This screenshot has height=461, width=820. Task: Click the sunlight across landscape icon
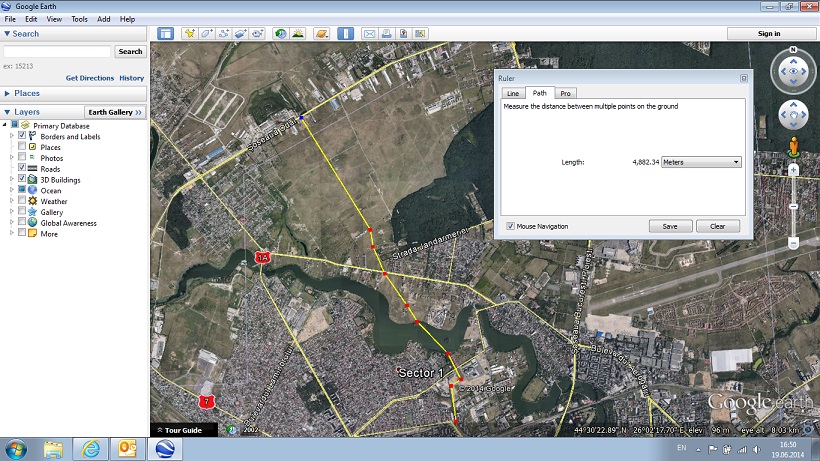[x=298, y=33]
